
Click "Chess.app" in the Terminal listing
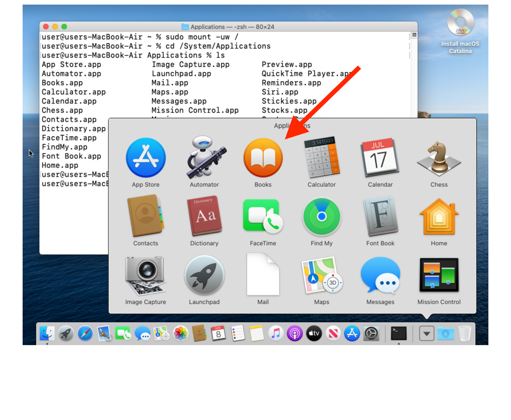tap(62, 110)
